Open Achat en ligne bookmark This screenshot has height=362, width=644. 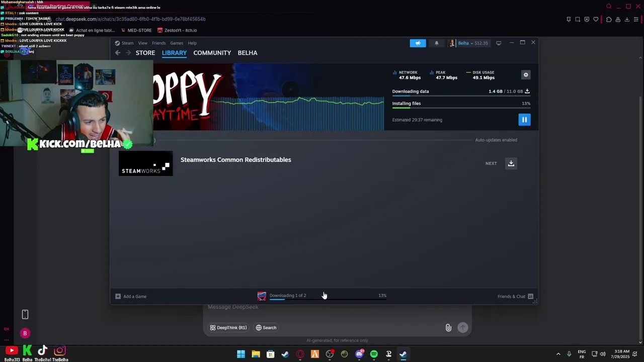click(x=91, y=30)
